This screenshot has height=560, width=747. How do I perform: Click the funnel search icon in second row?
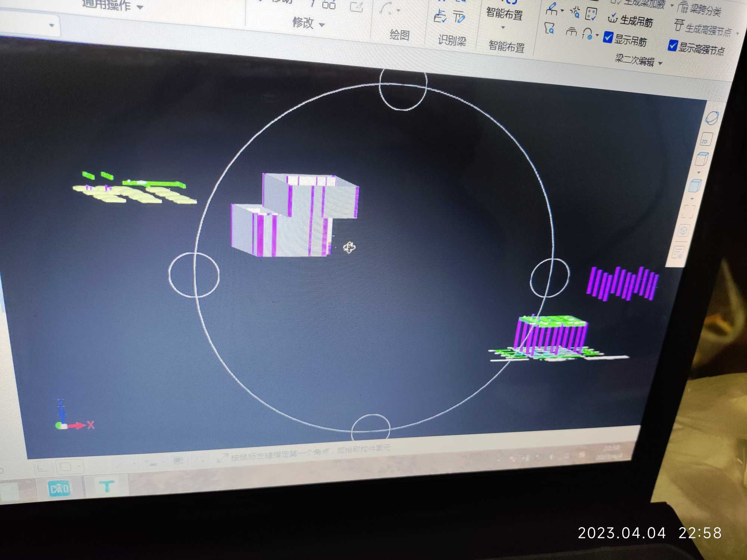click(x=549, y=28)
